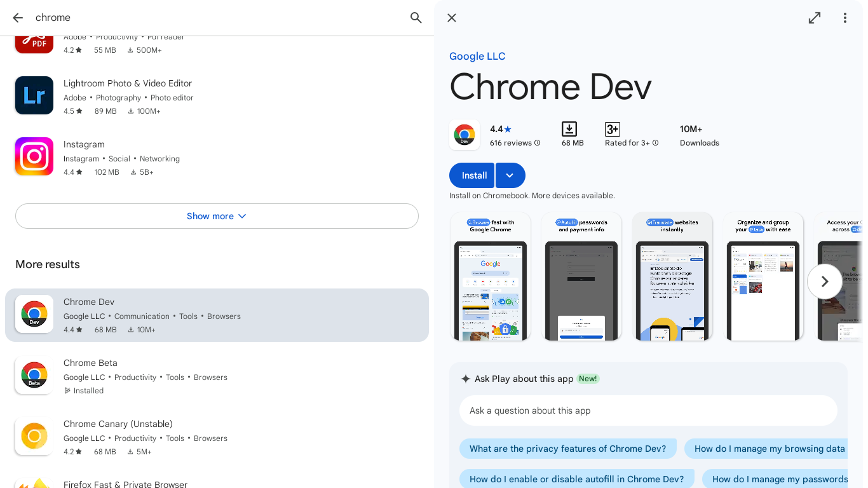This screenshot has width=868, height=488.
Task: Click the Ask a question input field
Action: [648, 410]
